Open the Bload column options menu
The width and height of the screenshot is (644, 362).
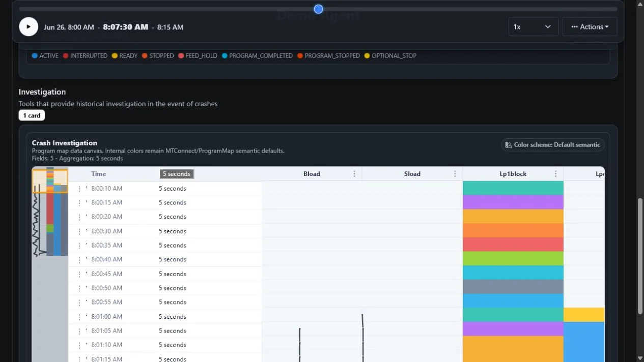tap(354, 174)
